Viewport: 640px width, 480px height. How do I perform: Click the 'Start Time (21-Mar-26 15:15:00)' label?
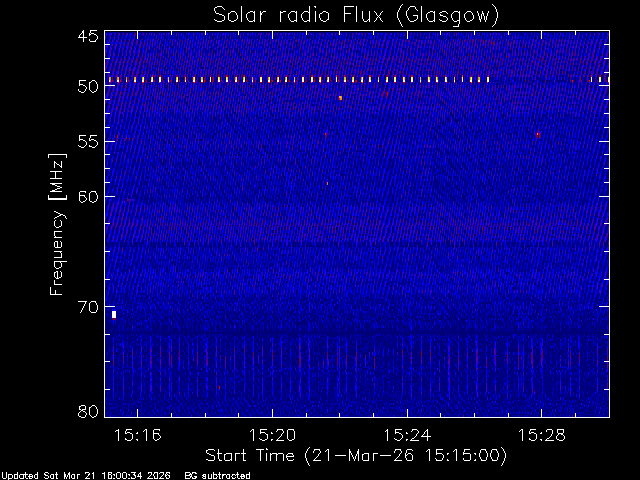point(356,455)
